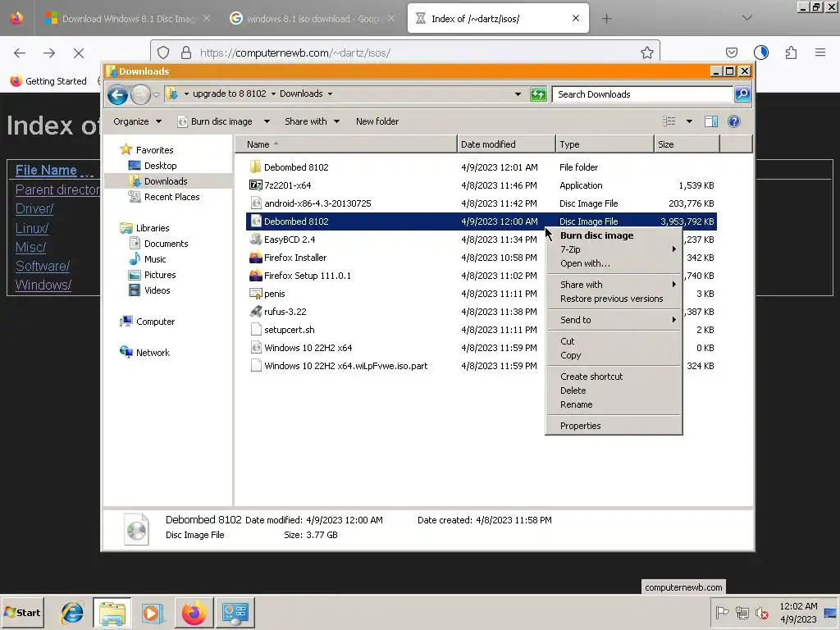Open Explorer help question mark icon

[734, 121]
